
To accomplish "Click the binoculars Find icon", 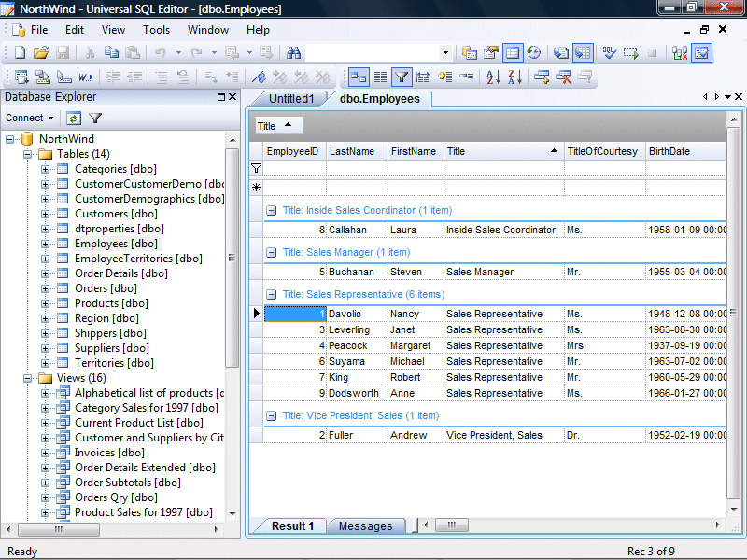I will click(293, 53).
